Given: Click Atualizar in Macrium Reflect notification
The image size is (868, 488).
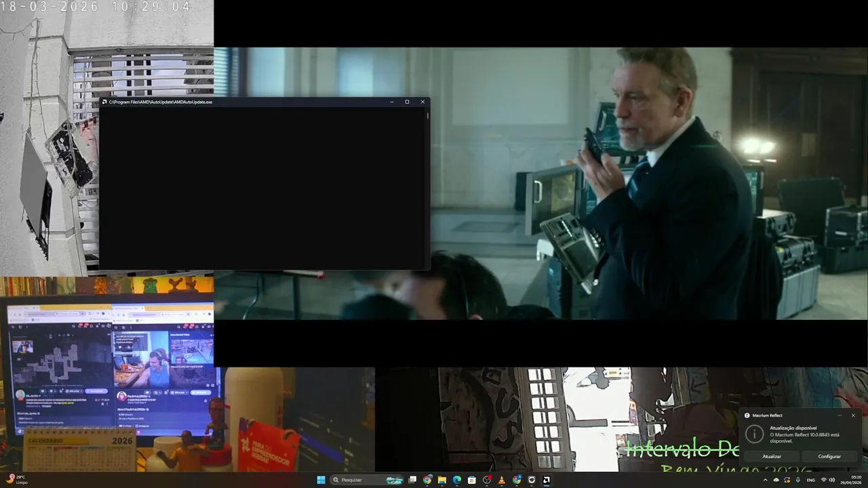Looking at the screenshot, I should tap(772, 456).
